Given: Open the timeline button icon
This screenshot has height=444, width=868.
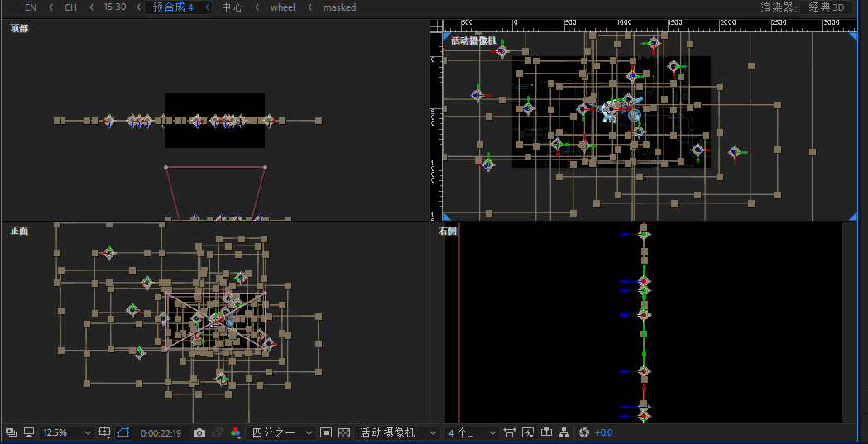Looking at the screenshot, I should coord(546,432).
